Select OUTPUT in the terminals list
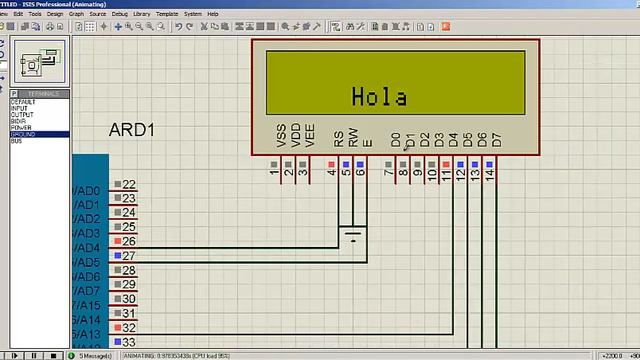 40,115
